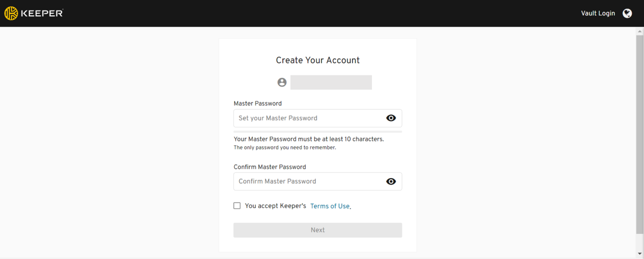This screenshot has height=259, width=644.
Task: Click the Create Your Account heading
Action: [x=317, y=60]
